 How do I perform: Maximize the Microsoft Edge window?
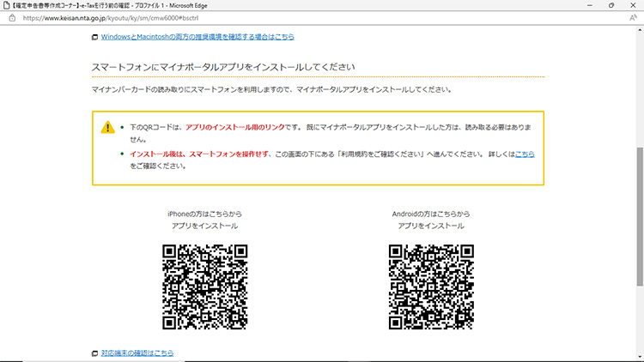pyautogui.click(x=610, y=5)
